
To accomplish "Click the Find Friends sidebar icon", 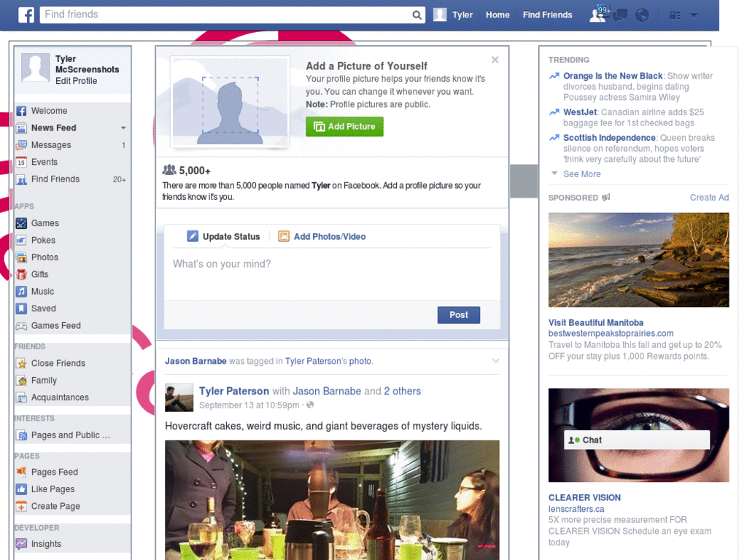I will click(21, 179).
